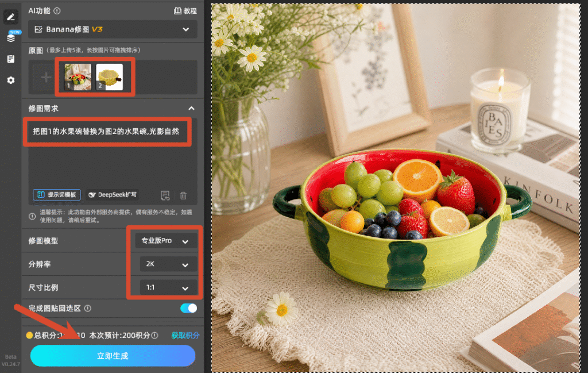Open the 尺寸比例 1:1 dropdown

168,287
